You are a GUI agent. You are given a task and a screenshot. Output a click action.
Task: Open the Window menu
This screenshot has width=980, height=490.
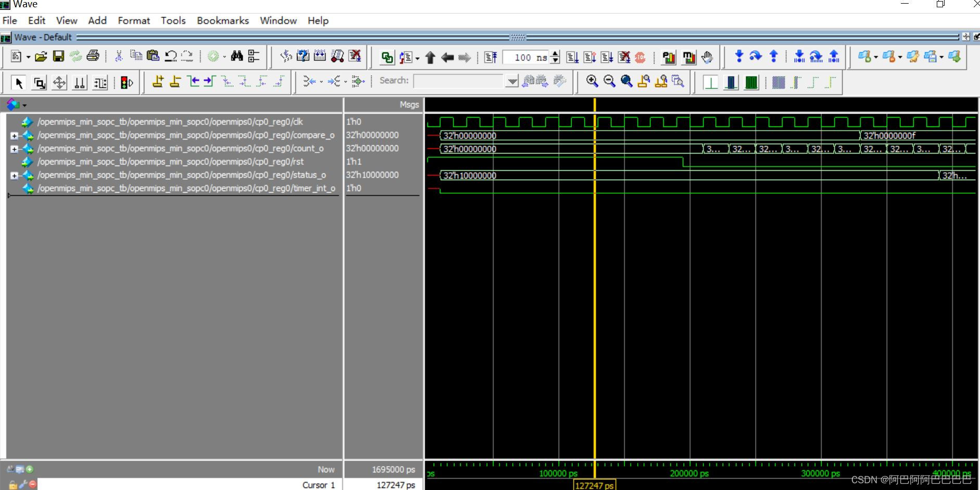278,20
